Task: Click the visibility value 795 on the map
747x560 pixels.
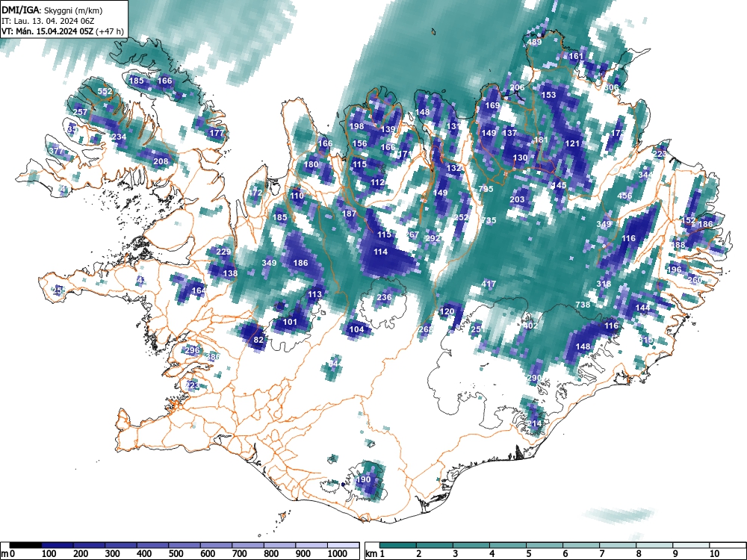Action: (x=486, y=189)
